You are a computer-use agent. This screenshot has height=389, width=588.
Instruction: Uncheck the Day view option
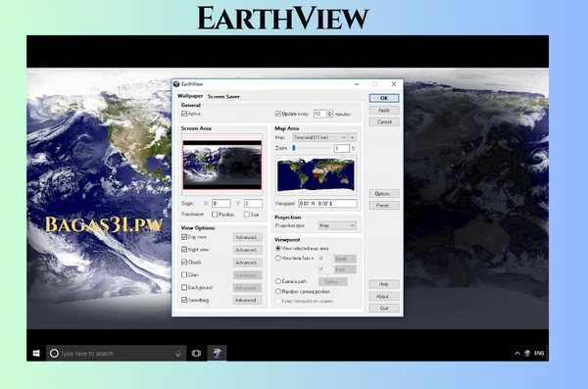tap(184, 237)
